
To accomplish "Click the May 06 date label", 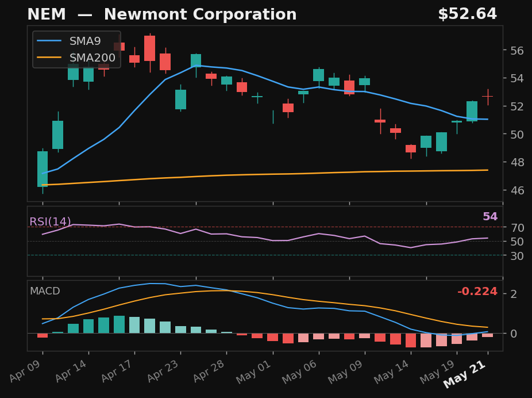I will click(299, 372).
